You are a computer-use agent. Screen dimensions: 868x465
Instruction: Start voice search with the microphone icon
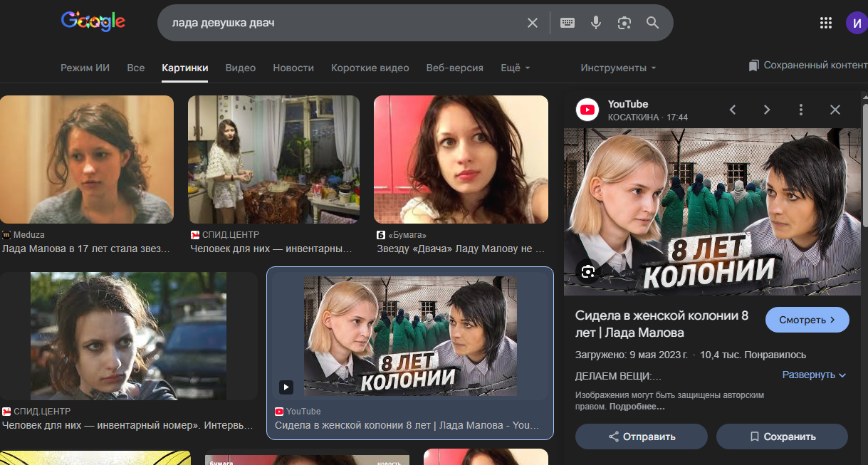pos(596,23)
